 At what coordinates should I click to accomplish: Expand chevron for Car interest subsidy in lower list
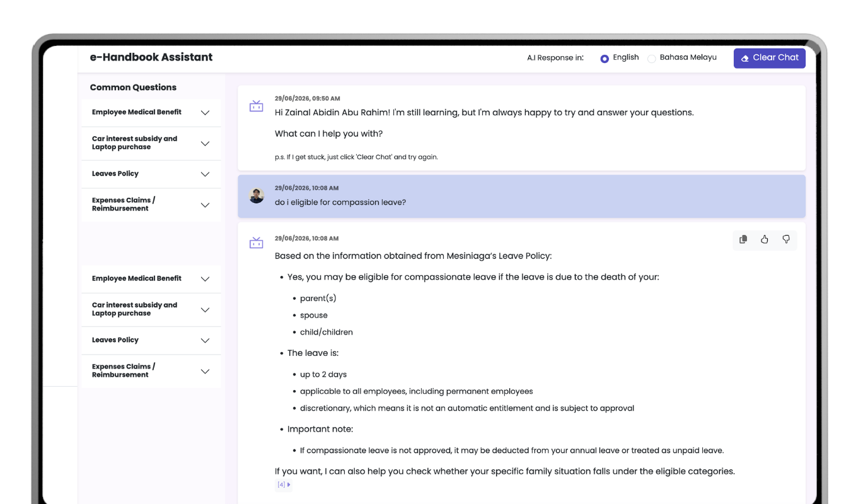tap(205, 310)
